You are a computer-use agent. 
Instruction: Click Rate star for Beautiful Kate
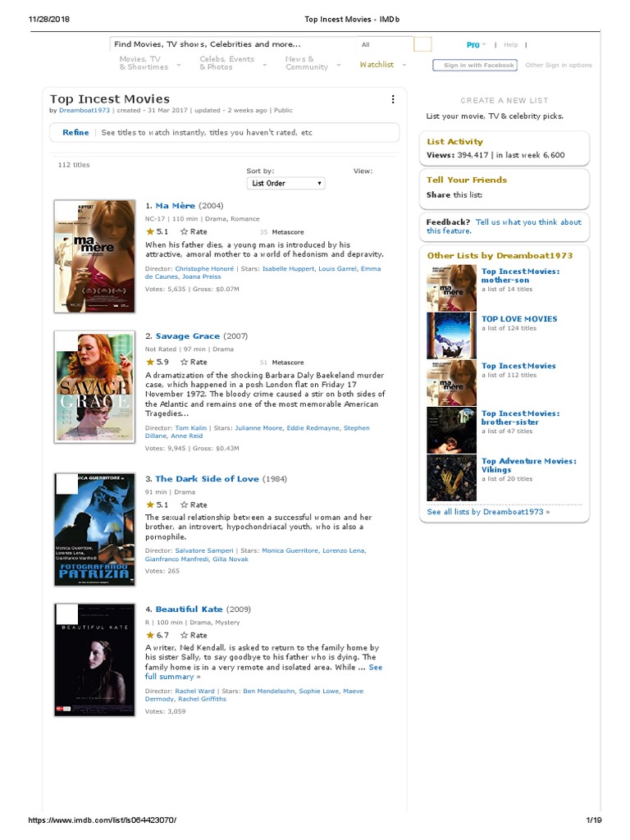[185, 636]
